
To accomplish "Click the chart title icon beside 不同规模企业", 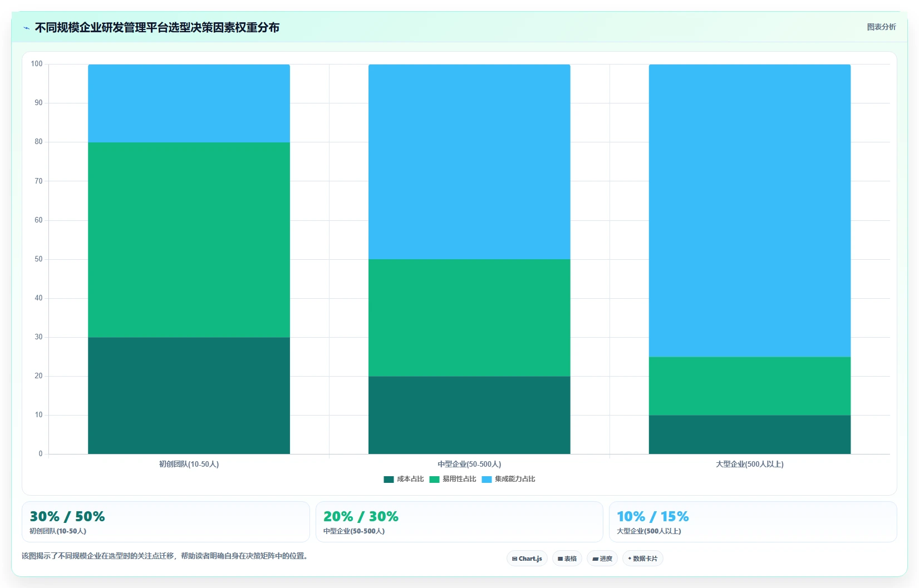I will coord(26,28).
